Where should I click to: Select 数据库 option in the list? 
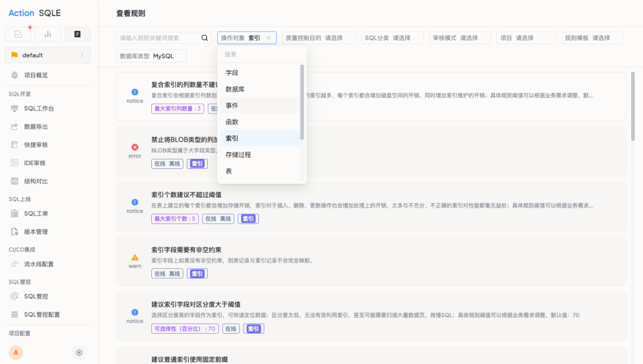pos(260,89)
